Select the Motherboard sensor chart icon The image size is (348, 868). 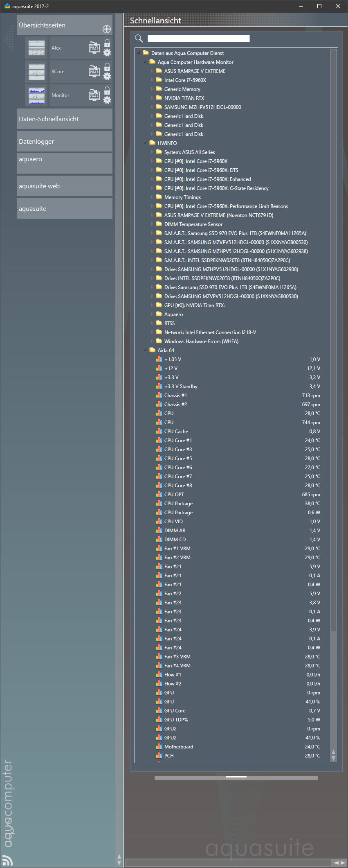click(x=159, y=746)
